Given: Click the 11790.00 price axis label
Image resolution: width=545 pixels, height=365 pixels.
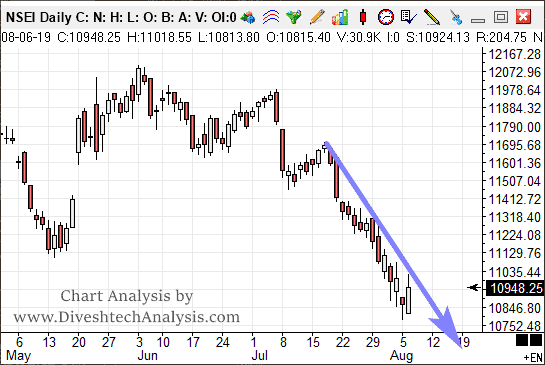Looking at the screenshot, I should click(x=515, y=127).
